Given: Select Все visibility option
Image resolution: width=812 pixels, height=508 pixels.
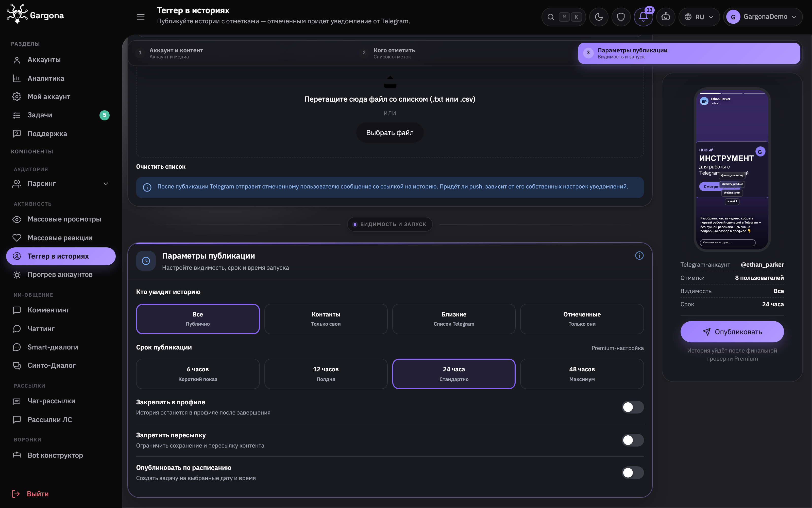Looking at the screenshot, I should tap(198, 319).
